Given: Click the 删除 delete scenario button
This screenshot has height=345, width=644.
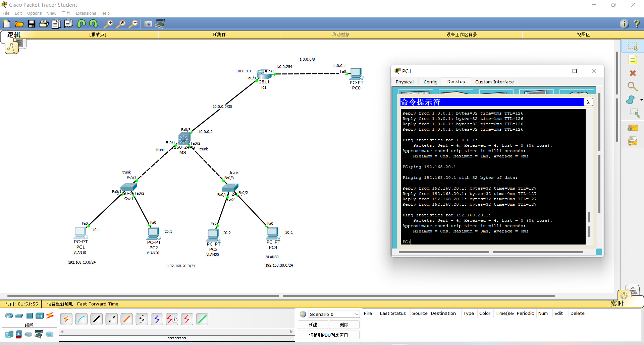Looking at the screenshot, I should tap(344, 325).
